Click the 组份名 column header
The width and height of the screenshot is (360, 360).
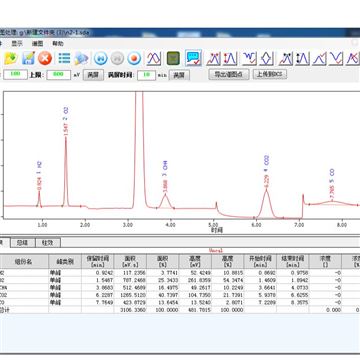pos(24,262)
